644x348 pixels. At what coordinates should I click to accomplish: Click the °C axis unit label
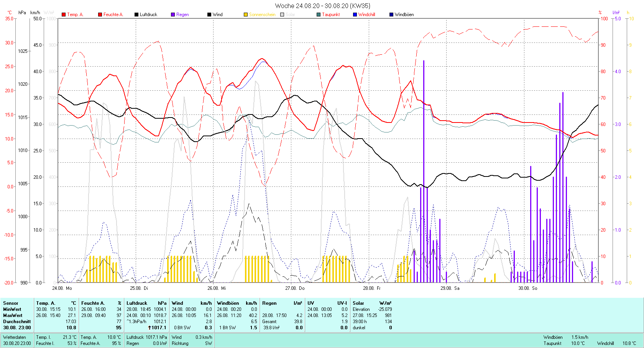10,13
